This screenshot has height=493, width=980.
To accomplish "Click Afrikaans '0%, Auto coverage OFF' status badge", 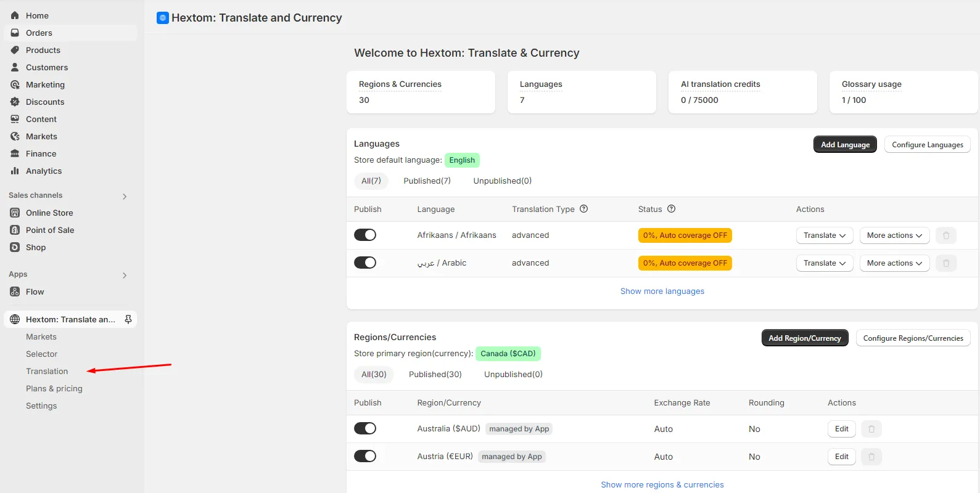I will (685, 235).
